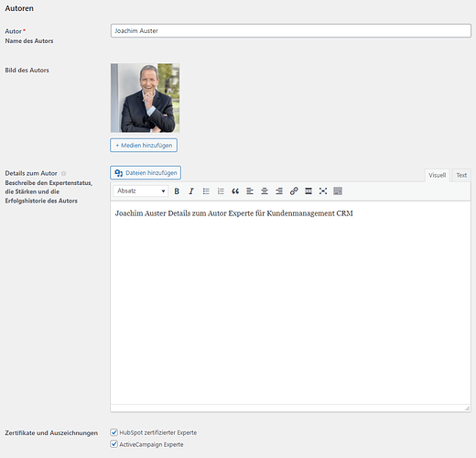Apply blockquote formatting
Screen dimensions: 476x458
[235, 191]
